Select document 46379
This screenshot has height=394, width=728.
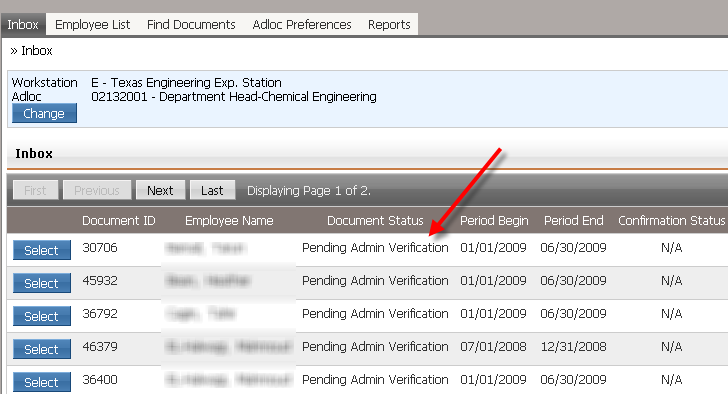tap(42, 349)
